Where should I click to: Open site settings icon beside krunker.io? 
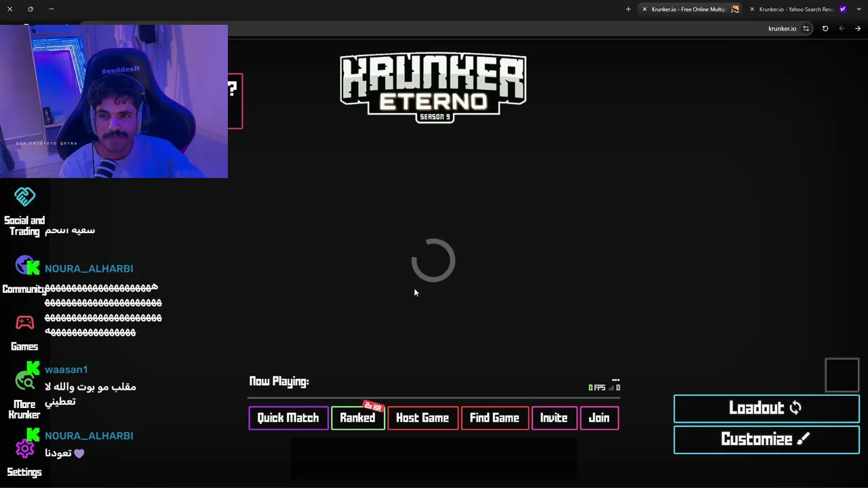[806, 28]
